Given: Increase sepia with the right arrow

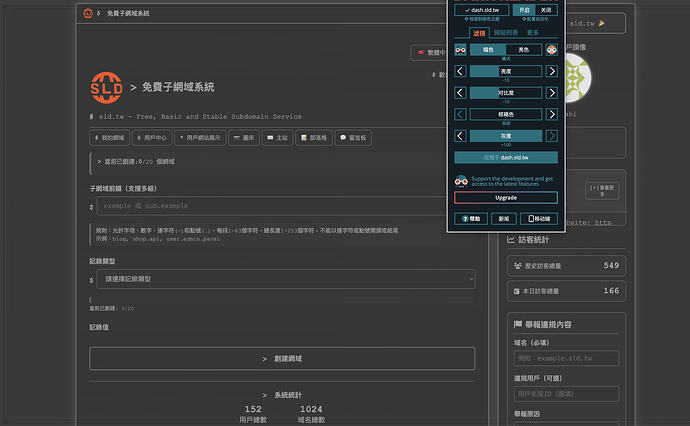Looking at the screenshot, I should tap(552, 114).
